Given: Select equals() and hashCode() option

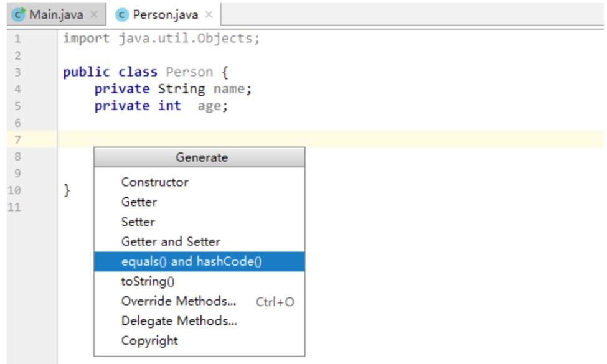Looking at the screenshot, I should tap(199, 261).
